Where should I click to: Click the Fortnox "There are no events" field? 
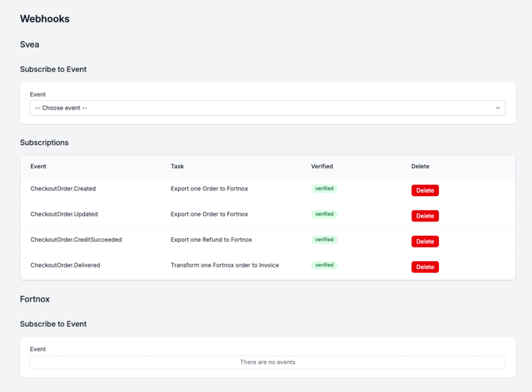(267, 362)
